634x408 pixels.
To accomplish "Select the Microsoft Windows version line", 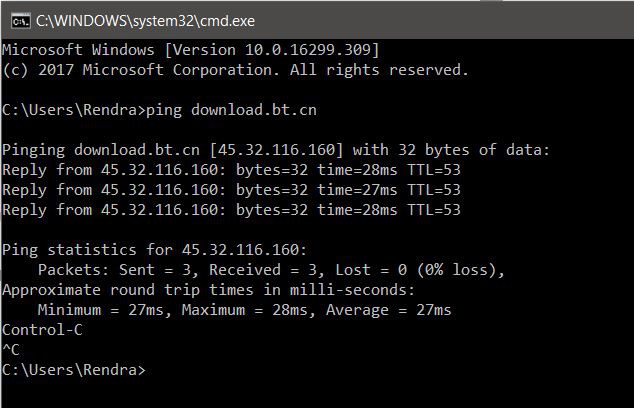I will (x=190, y=49).
